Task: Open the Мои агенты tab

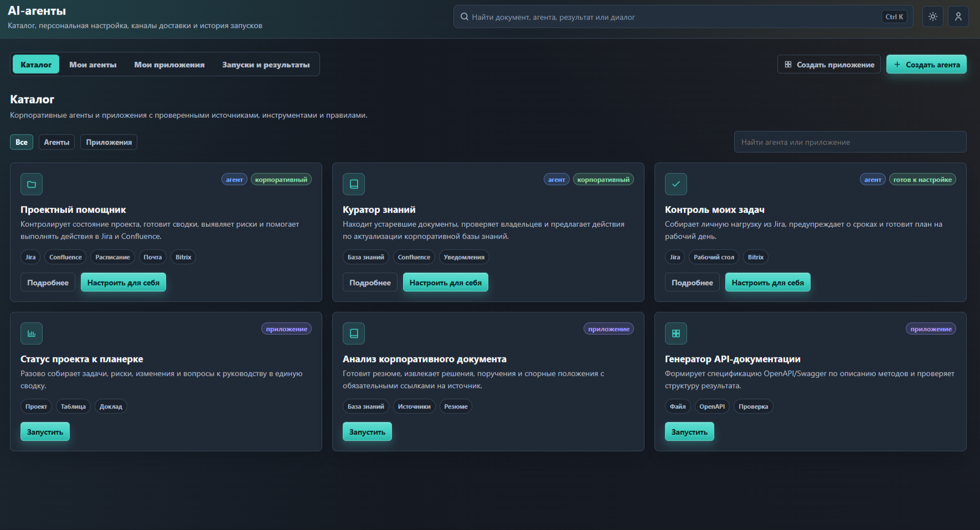Action: pyautogui.click(x=92, y=64)
